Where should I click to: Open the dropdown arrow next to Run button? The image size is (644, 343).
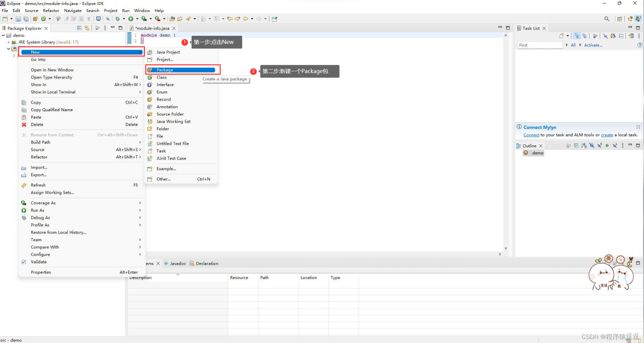(136, 19)
